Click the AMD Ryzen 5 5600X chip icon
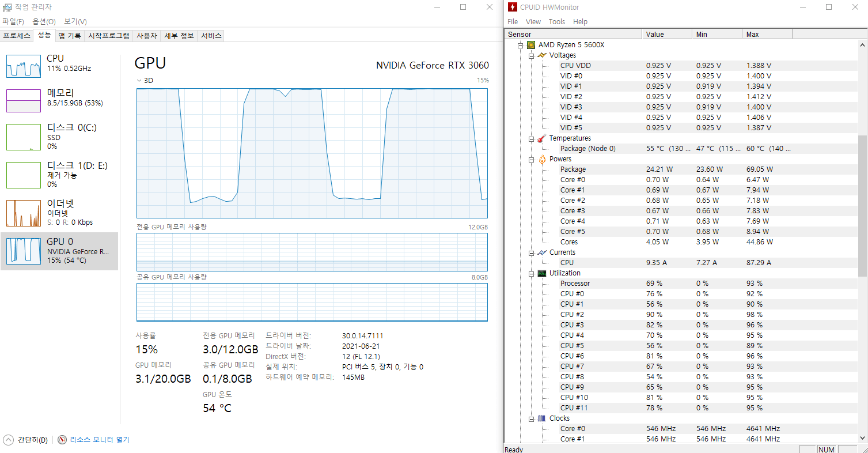 coord(531,45)
